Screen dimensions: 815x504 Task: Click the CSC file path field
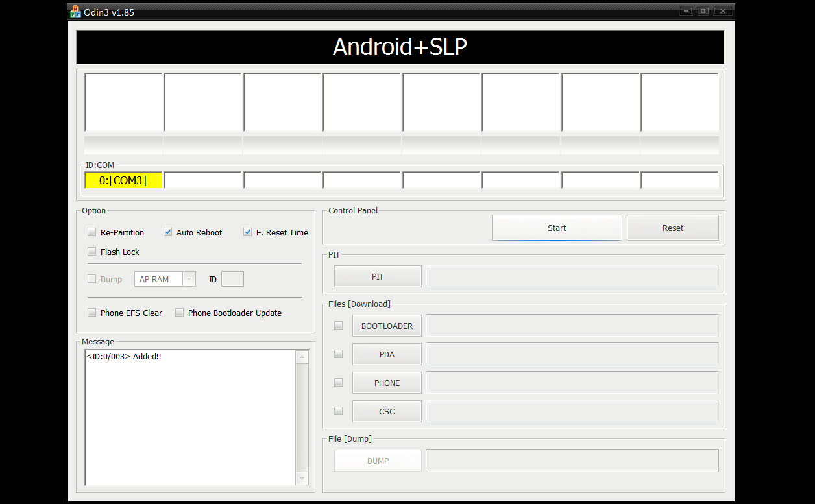pyautogui.click(x=572, y=411)
